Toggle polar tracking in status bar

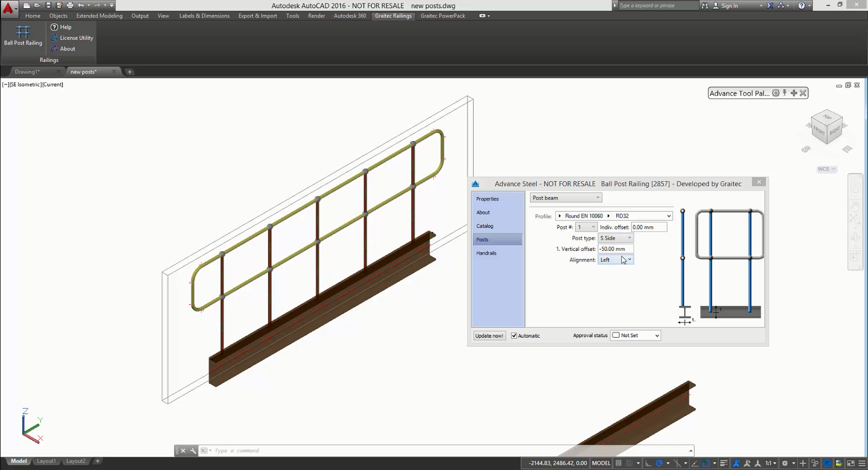coord(659,463)
